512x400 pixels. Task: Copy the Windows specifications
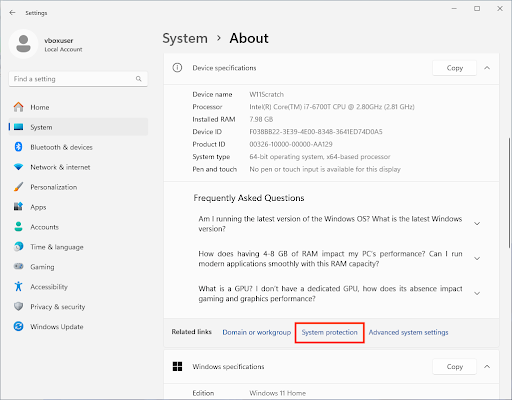pyautogui.click(x=455, y=367)
